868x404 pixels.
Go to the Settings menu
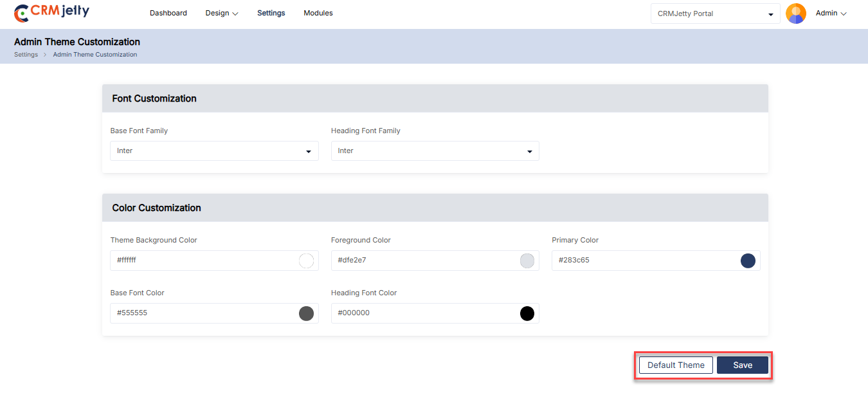tap(271, 13)
